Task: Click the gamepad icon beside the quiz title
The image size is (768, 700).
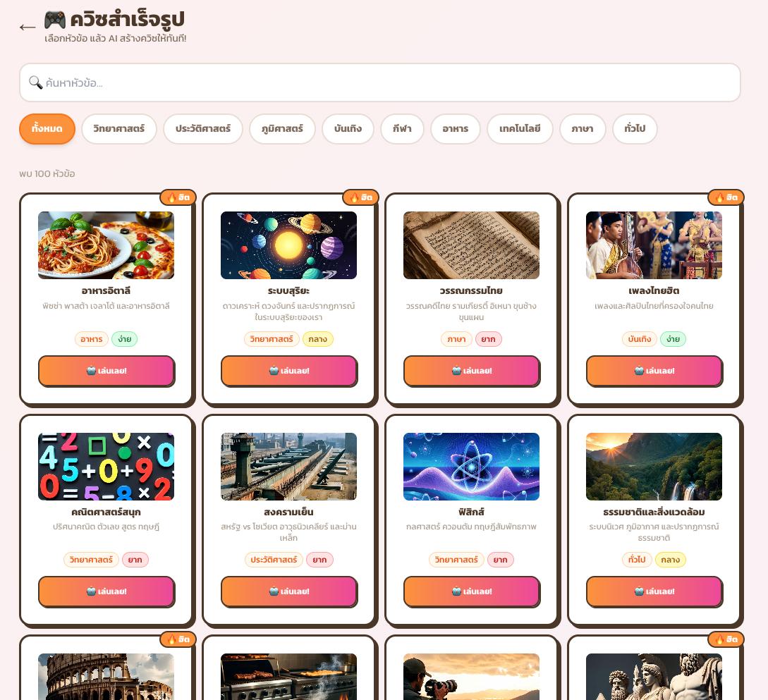Action: tap(55, 20)
